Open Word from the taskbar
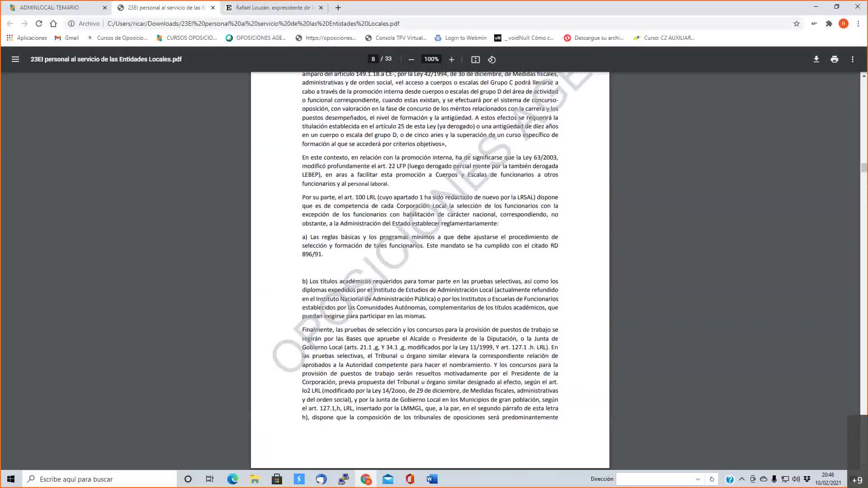This screenshot has height=488, width=868. pyautogui.click(x=432, y=479)
